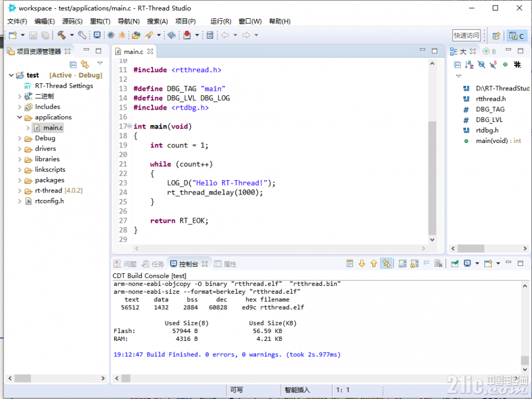
Task: Collapse main function fold marker
Action: point(130,126)
